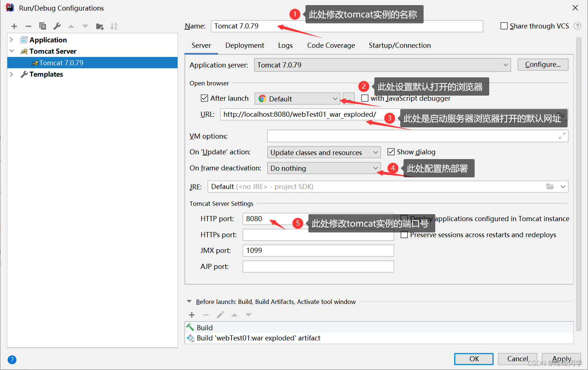Enable Preserve sessions across restarts checkbox
Viewport: 588px width, 370px height.
coord(404,235)
